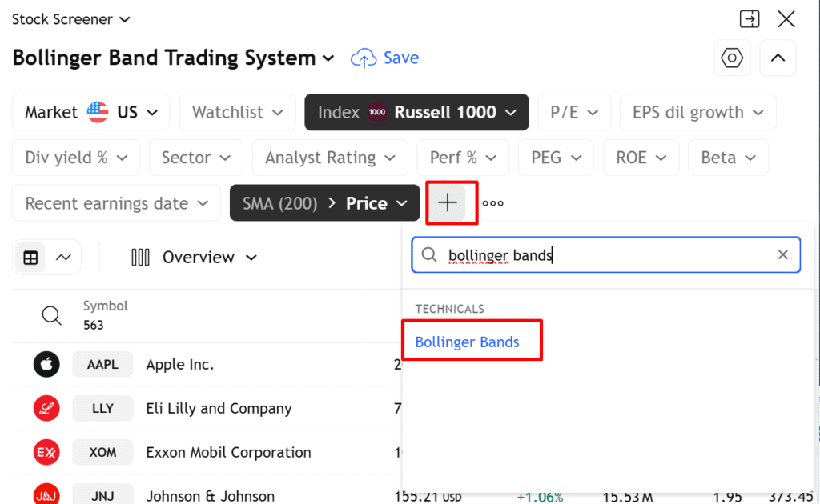Open the Analyst Rating filter dropdown
The width and height of the screenshot is (820, 504).
pos(329,158)
